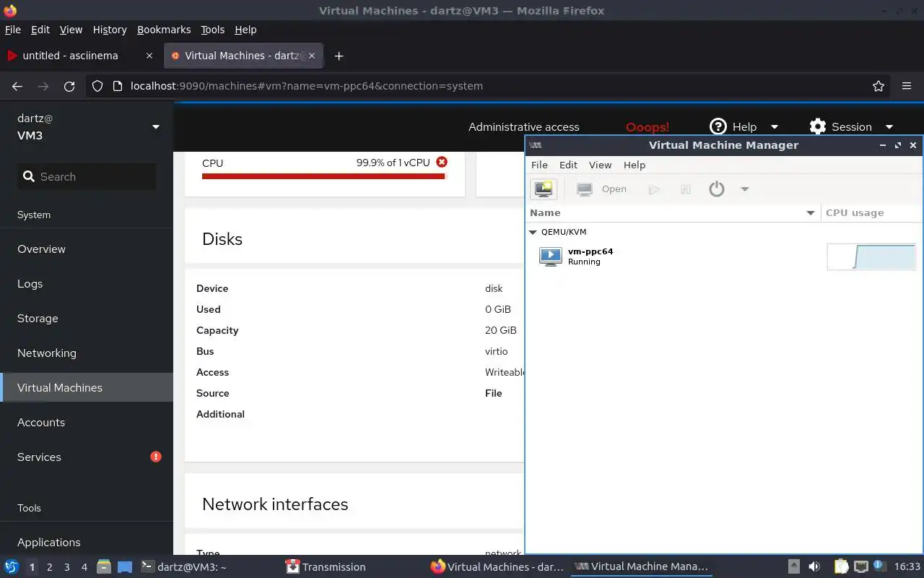924x578 pixels.
Task: Open the Edit menu in Virtual Machine Manager
Action: pos(568,165)
